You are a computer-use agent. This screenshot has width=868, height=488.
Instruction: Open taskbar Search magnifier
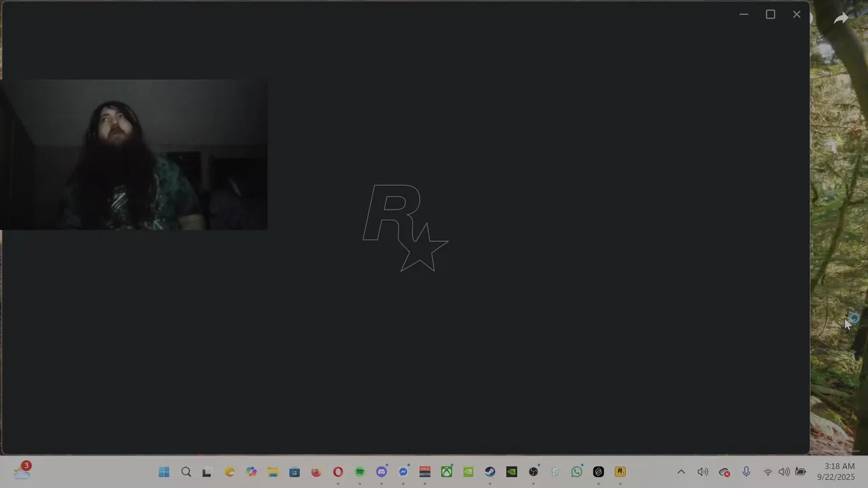(x=186, y=472)
